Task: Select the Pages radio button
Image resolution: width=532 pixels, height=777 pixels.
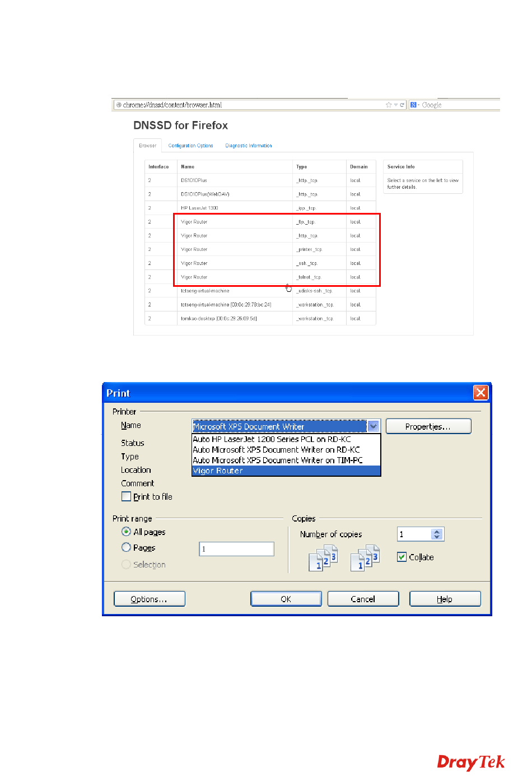Action: click(127, 547)
